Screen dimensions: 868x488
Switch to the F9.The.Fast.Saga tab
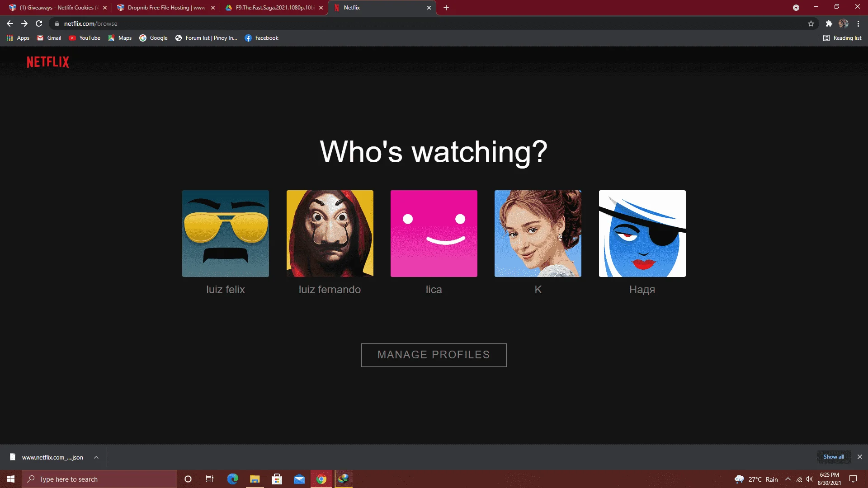tap(274, 8)
